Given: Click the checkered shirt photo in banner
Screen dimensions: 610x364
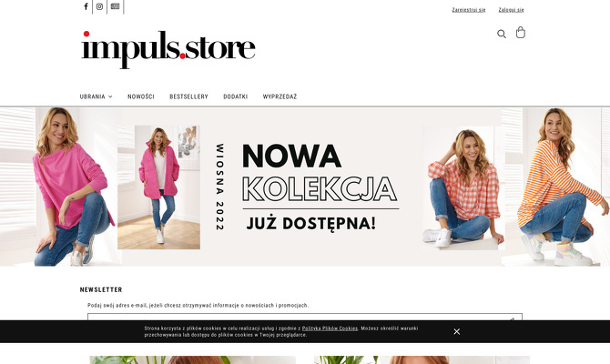Looking at the screenshot, I should [x=463, y=187].
